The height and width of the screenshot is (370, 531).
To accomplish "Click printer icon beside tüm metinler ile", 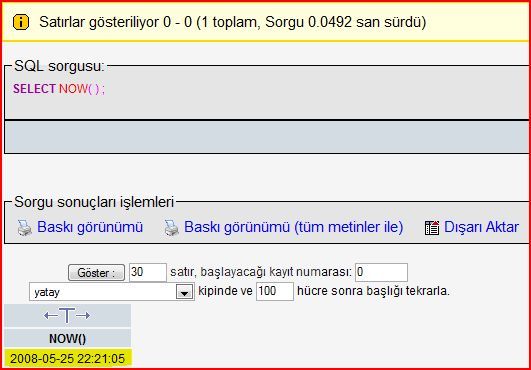I will [x=172, y=227].
